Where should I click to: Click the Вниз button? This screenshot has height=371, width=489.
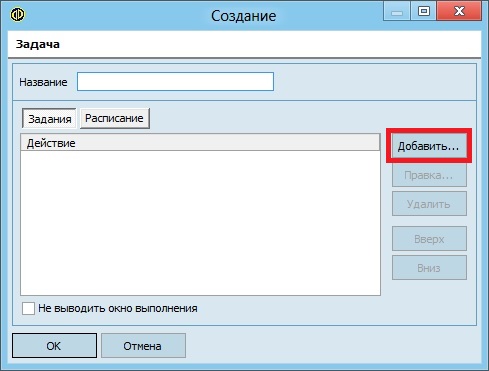click(x=429, y=268)
